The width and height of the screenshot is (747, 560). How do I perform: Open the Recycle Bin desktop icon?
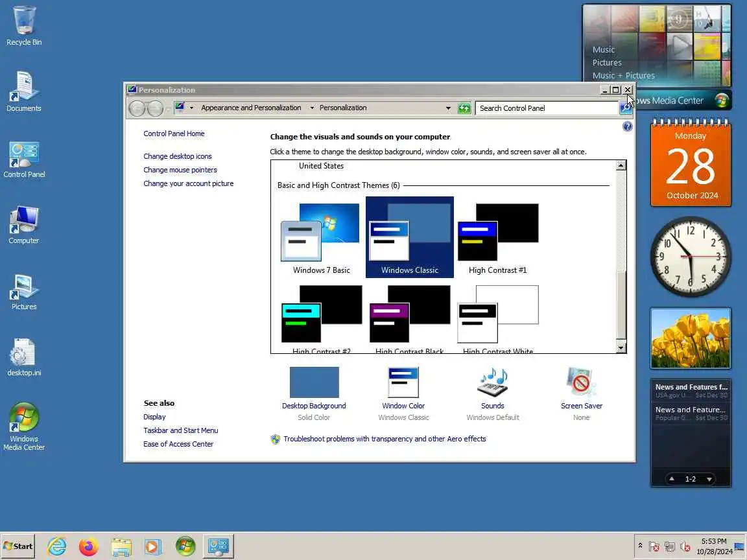pos(24,26)
